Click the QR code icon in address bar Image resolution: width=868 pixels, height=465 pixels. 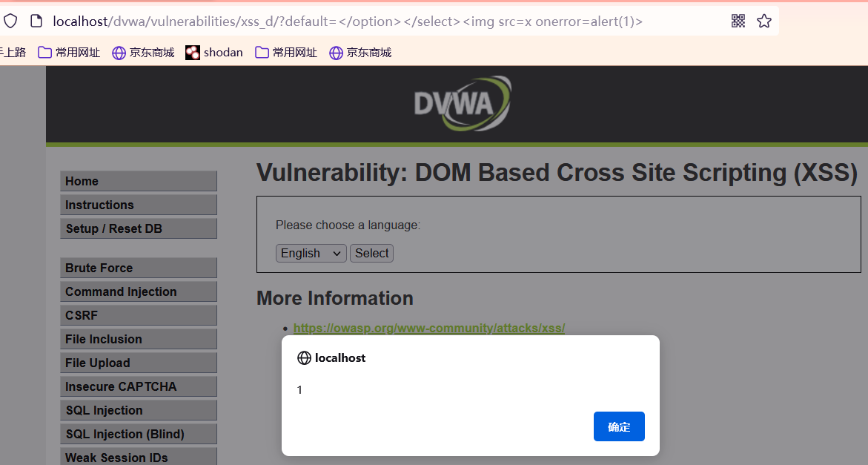738,21
